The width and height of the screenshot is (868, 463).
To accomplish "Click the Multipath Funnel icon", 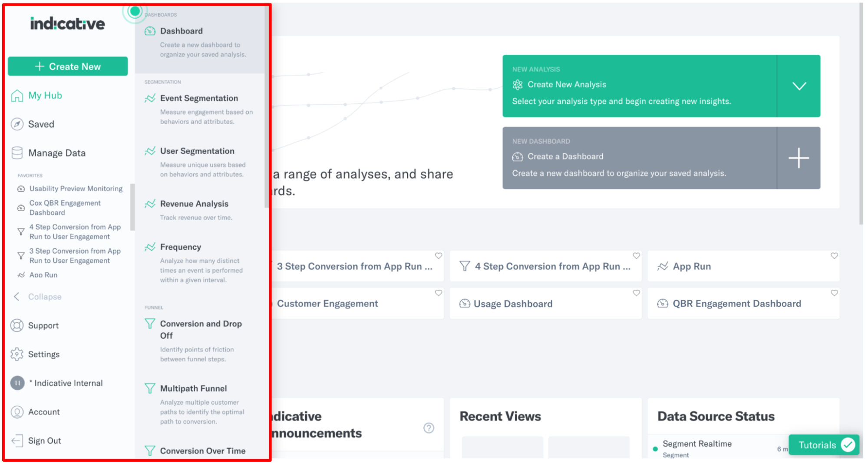I will [x=150, y=388].
